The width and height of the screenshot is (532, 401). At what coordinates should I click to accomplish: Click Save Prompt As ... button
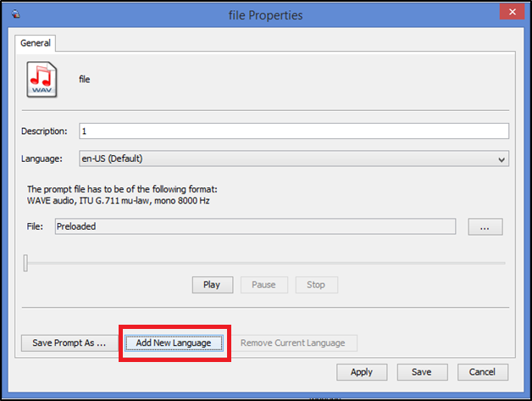click(x=69, y=343)
